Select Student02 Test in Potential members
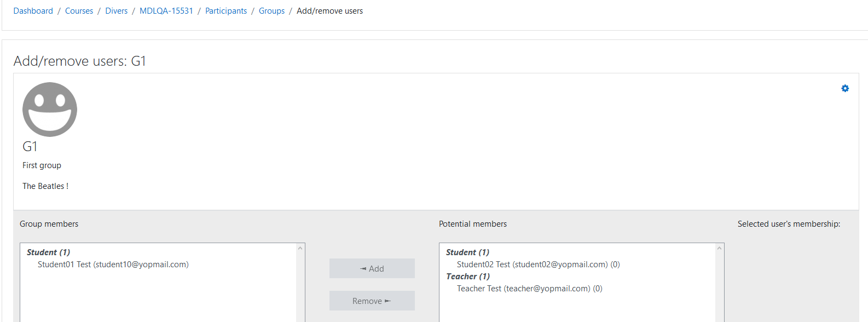 [539, 264]
